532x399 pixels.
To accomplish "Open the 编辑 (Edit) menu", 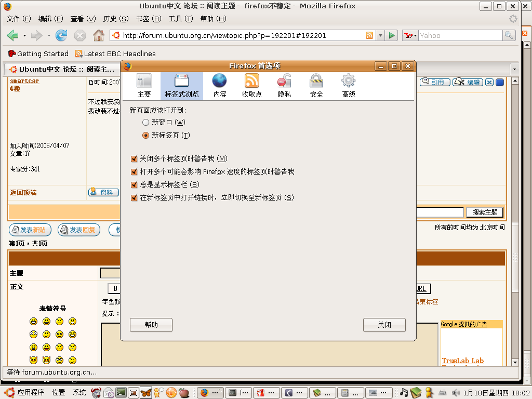I will tap(50, 19).
